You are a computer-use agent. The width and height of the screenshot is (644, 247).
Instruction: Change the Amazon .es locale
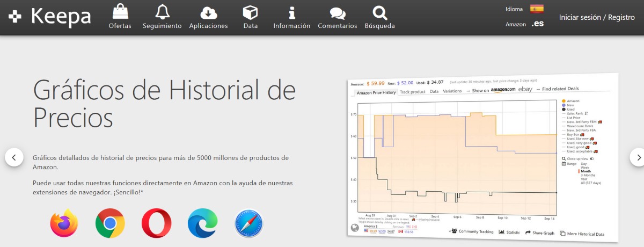(x=537, y=24)
